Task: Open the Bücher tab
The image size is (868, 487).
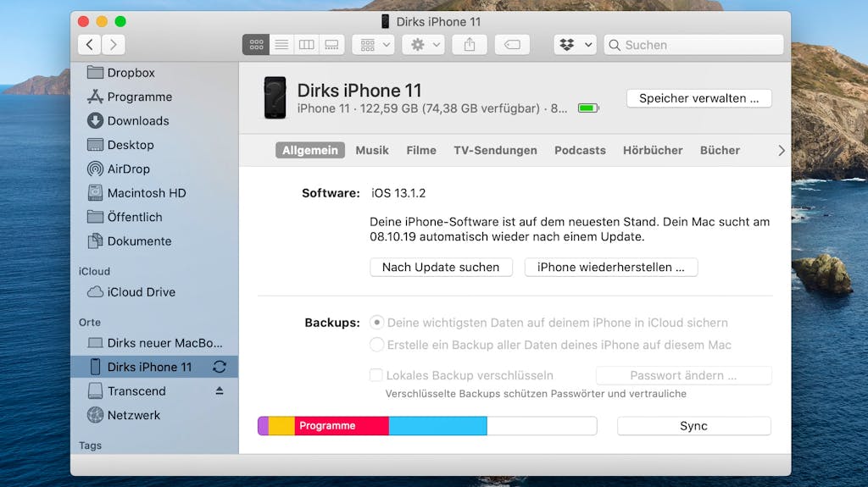Action: click(720, 151)
